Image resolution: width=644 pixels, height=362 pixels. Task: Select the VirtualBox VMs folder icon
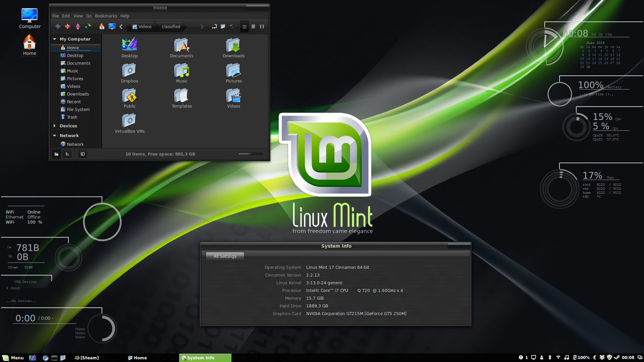(129, 124)
